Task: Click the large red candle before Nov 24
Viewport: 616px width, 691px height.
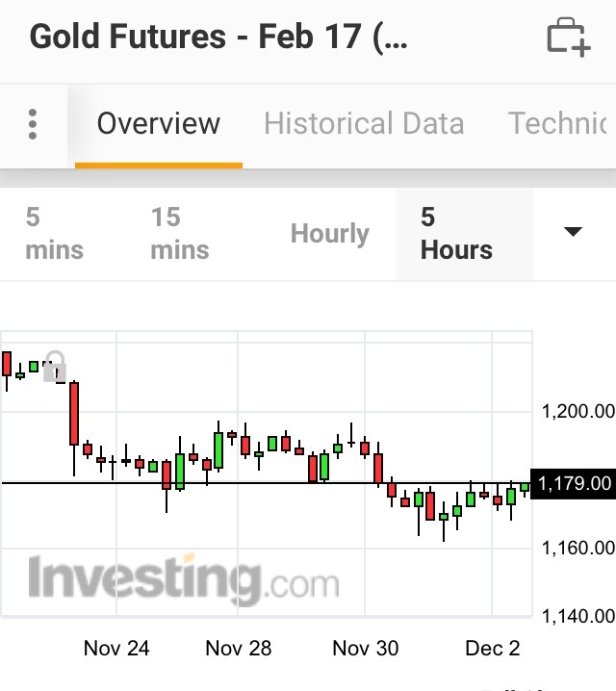Action: coord(73,414)
